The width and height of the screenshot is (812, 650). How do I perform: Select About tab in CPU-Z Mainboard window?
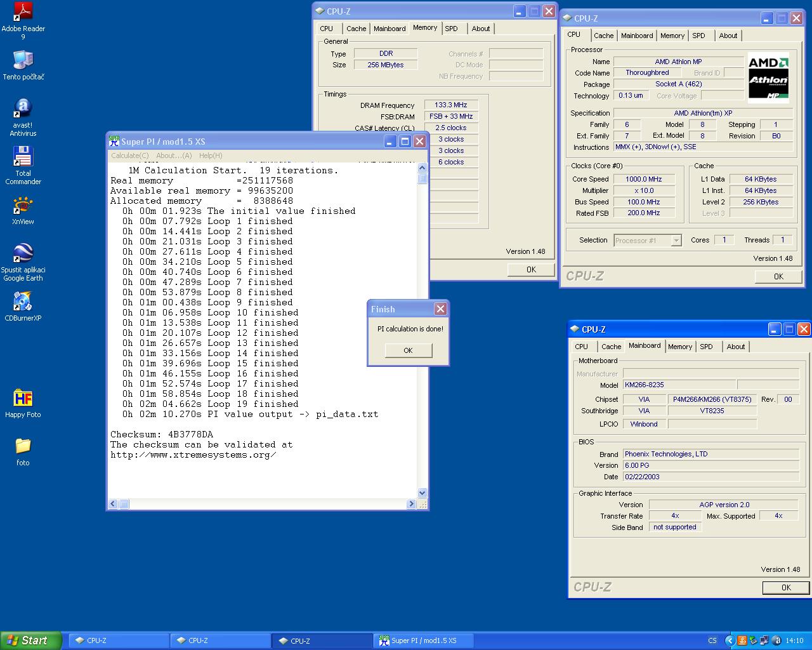[x=735, y=347]
